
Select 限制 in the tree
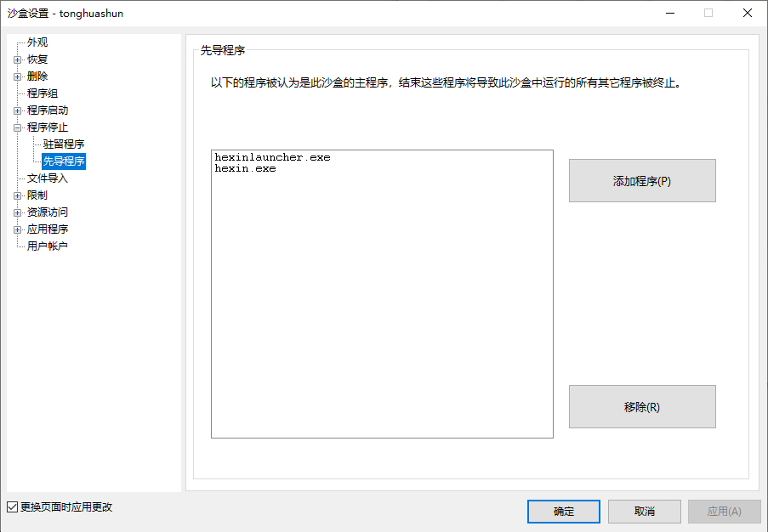[37, 195]
